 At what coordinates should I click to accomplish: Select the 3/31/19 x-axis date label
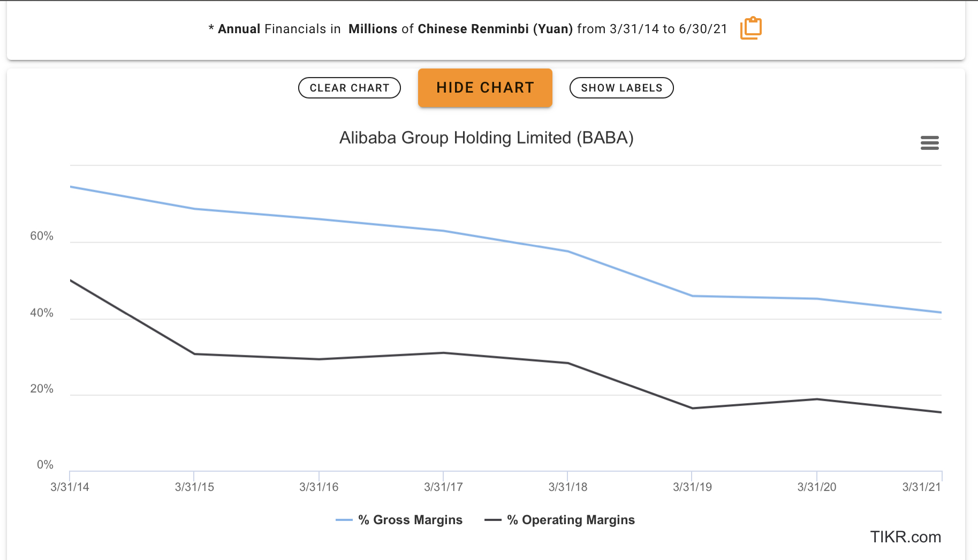pyautogui.click(x=692, y=487)
